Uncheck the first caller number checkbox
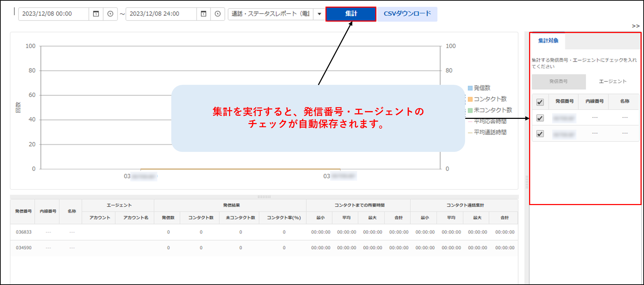Viewport: 644px width, 285px height. pos(540,118)
